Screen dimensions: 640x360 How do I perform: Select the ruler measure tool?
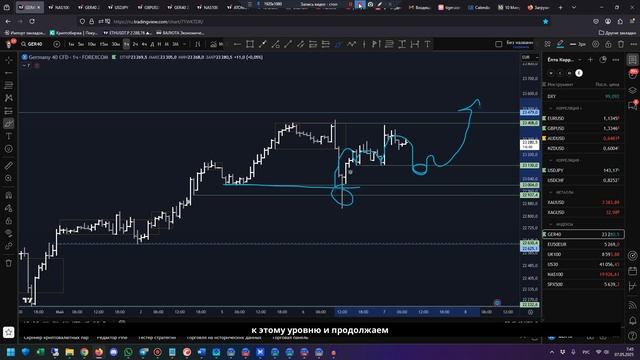[x=9, y=166]
